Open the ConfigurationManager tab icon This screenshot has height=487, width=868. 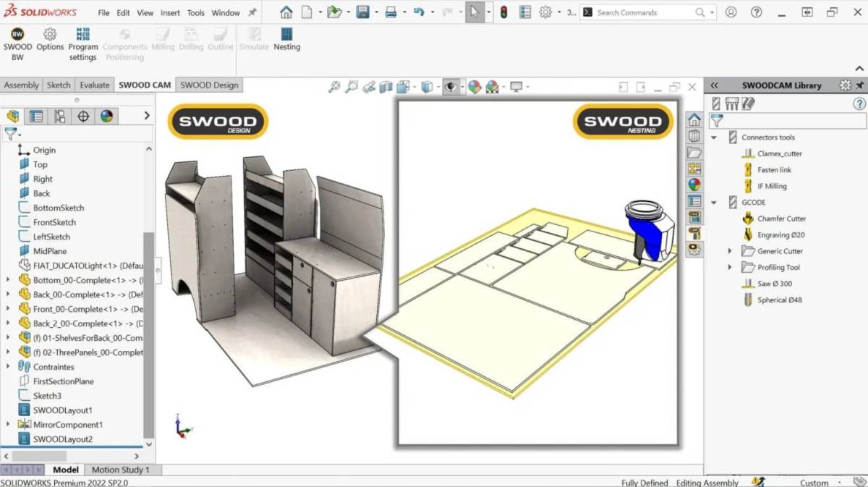pyautogui.click(x=59, y=116)
